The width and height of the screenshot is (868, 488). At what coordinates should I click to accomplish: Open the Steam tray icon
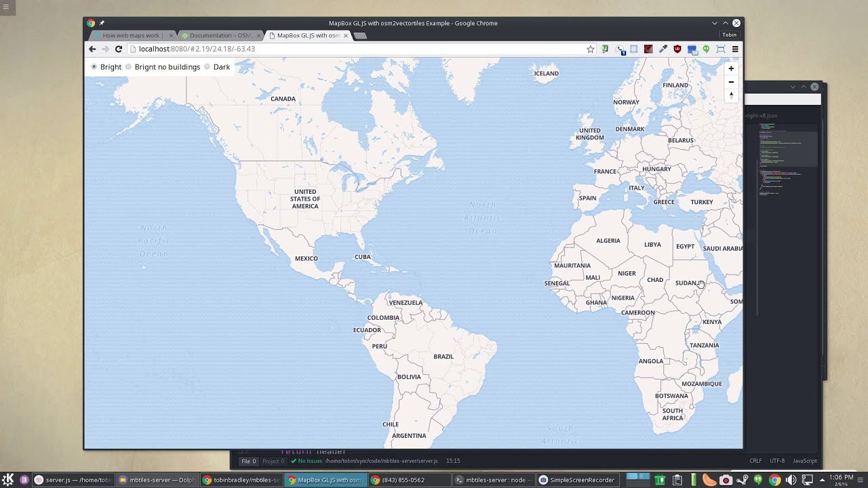(742, 480)
